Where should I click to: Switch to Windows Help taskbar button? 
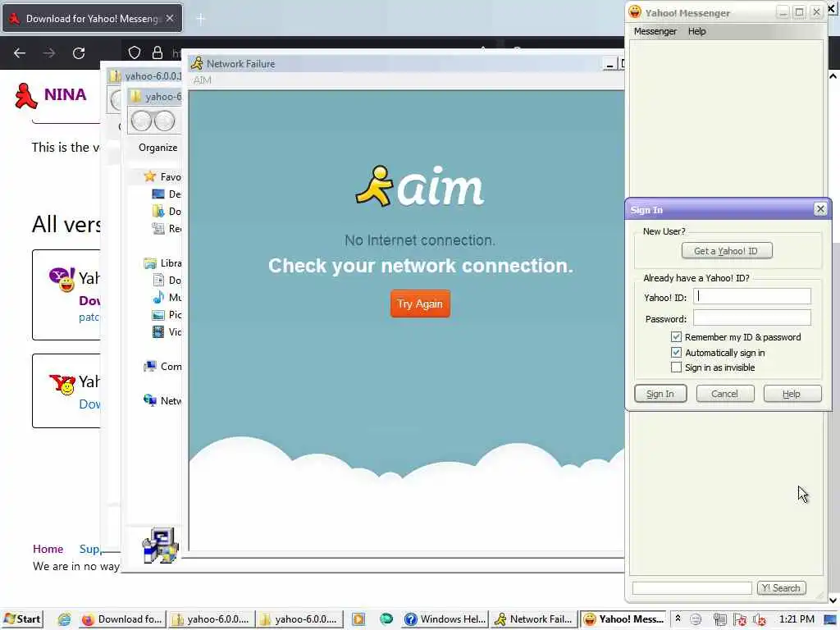click(x=445, y=619)
